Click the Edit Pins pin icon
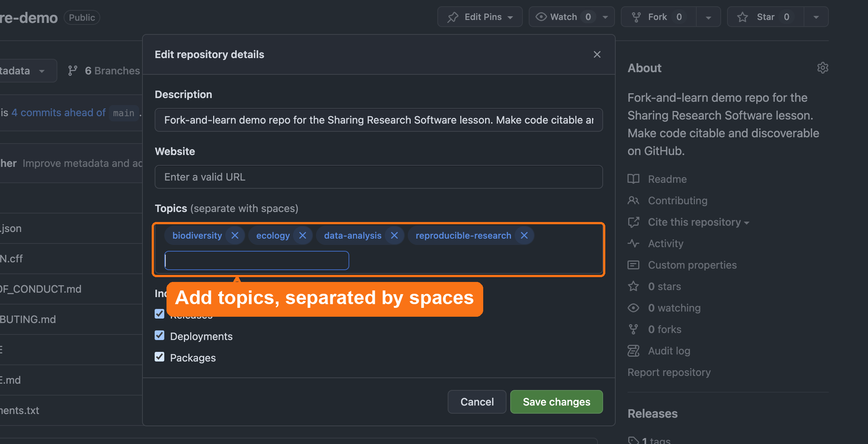868x444 pixels. tap(452, 17)
